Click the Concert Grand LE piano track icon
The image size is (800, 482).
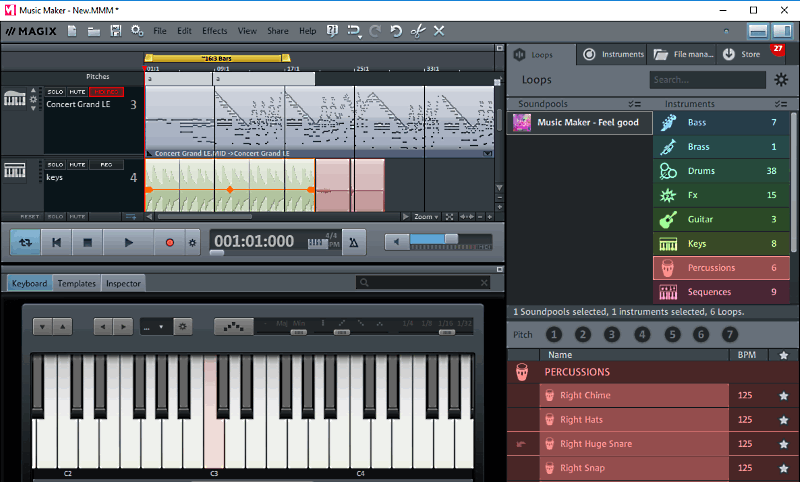pos(15,98)
